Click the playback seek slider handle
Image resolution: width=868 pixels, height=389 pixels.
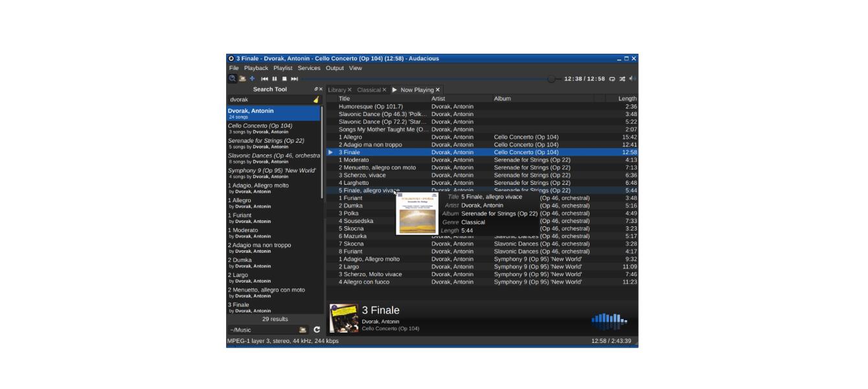click(551, 79)
